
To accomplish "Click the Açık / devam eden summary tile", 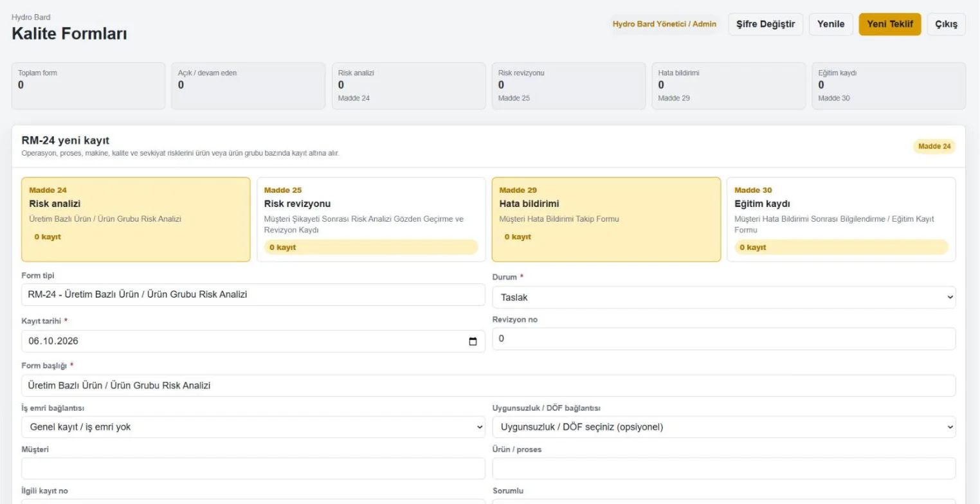I will pos(248,86).
